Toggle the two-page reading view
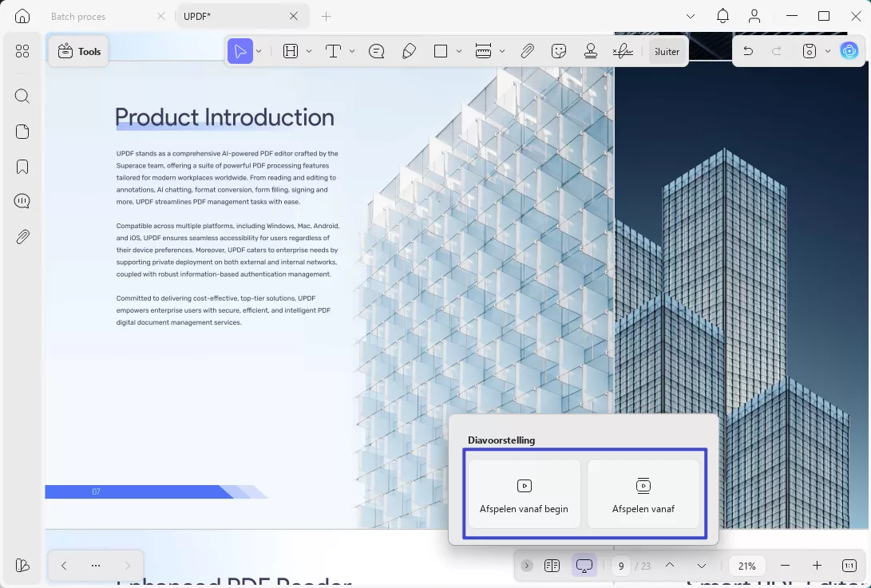 coord(552,566)
